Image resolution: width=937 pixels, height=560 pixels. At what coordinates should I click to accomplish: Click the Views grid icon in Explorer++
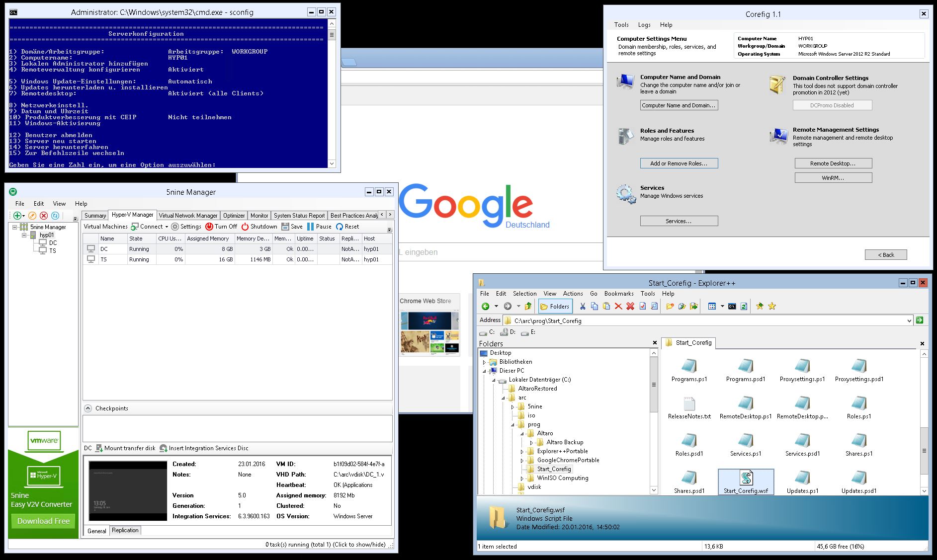coord(712,306)
